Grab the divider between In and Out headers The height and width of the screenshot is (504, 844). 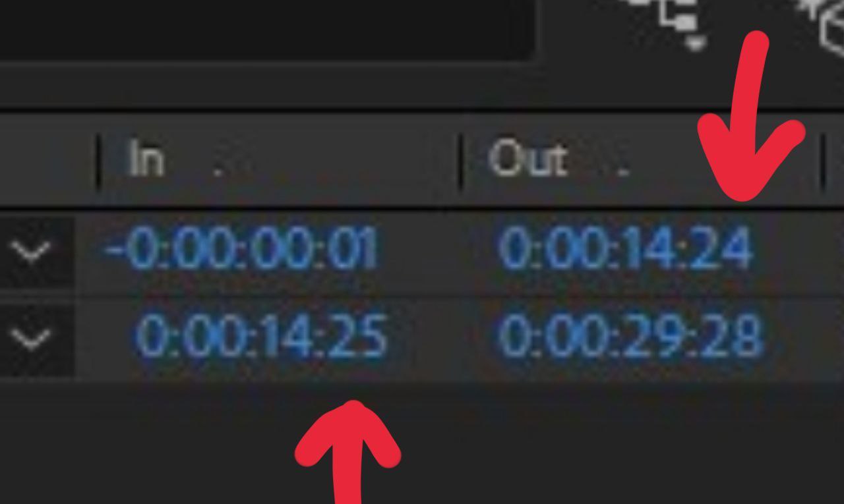460,161
